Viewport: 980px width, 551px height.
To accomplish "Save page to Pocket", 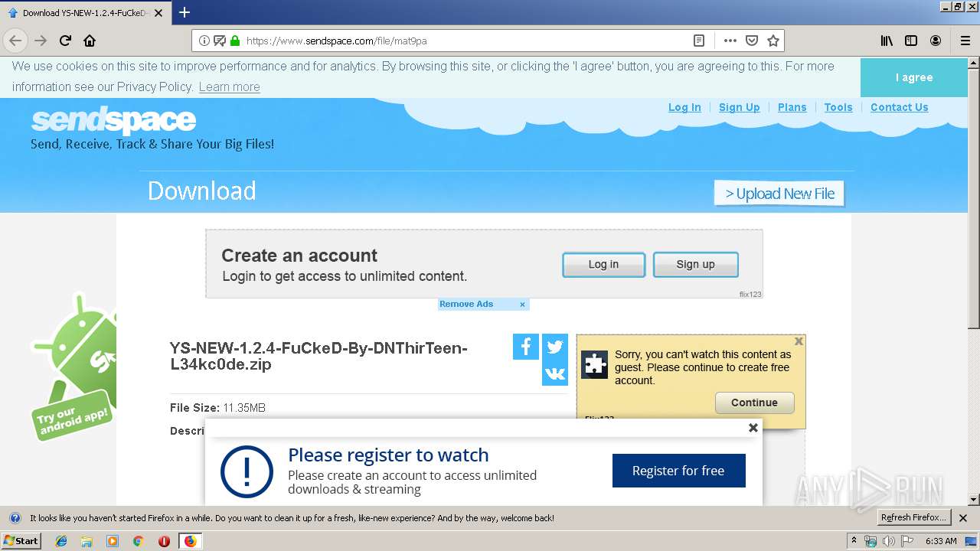I will tap(752, 41).
